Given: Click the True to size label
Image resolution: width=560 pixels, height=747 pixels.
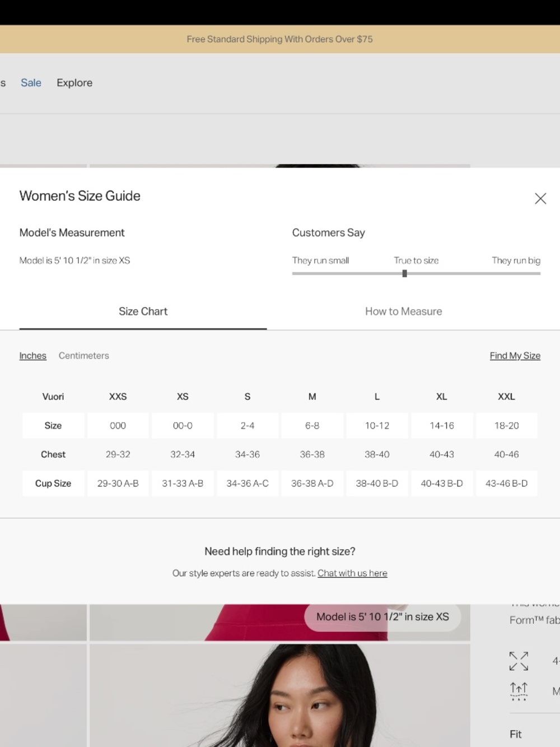Looking at the screenshot, I should click(x=416, y=261).
